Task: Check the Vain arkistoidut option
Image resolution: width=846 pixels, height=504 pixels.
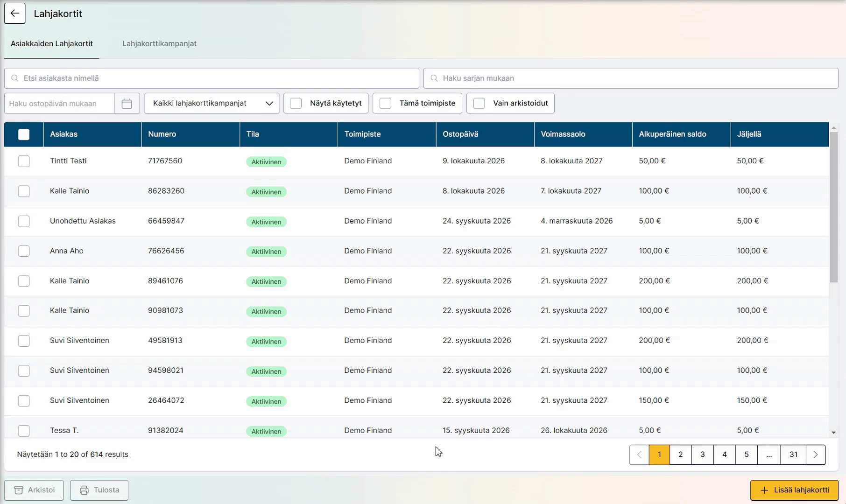Action: [479, 103]
